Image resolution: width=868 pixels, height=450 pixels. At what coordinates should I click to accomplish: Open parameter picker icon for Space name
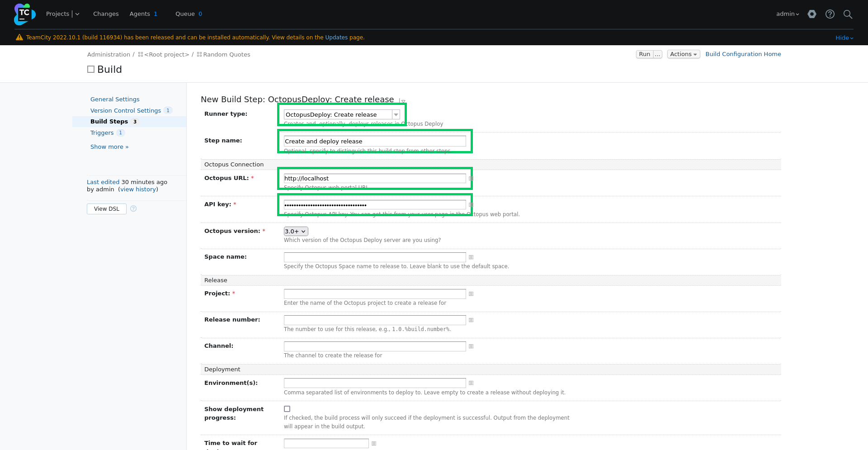click(471, 257)
